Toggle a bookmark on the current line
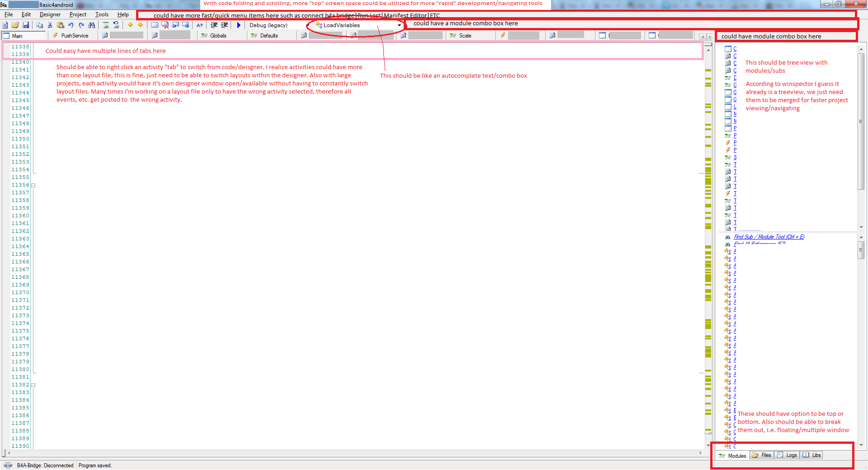 155,25
